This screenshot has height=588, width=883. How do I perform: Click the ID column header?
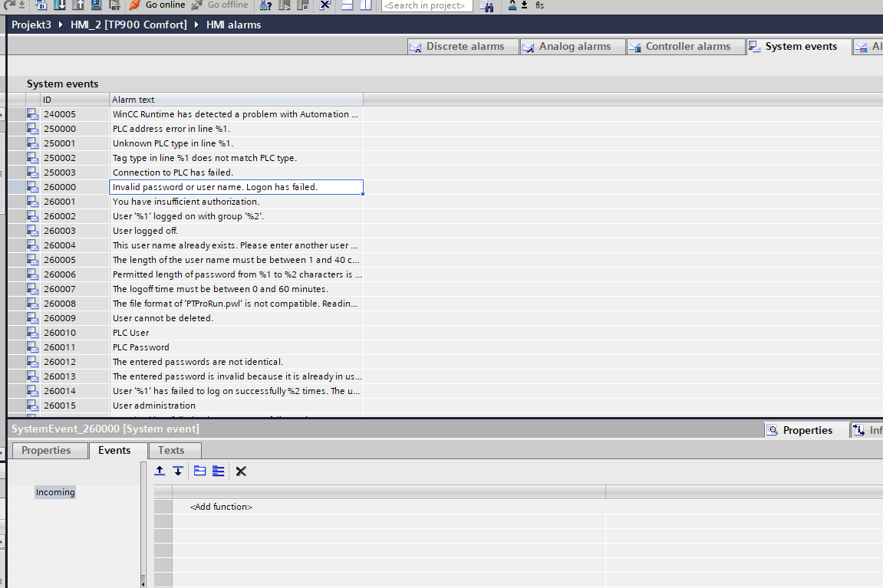coord(75,100)
